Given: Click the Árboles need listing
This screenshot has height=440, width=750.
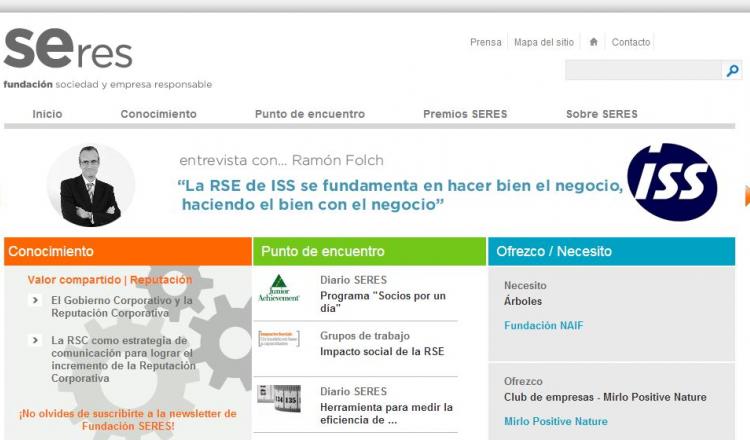Looking at the screenshot, I should pyautogui.click(x=523, y=301).
